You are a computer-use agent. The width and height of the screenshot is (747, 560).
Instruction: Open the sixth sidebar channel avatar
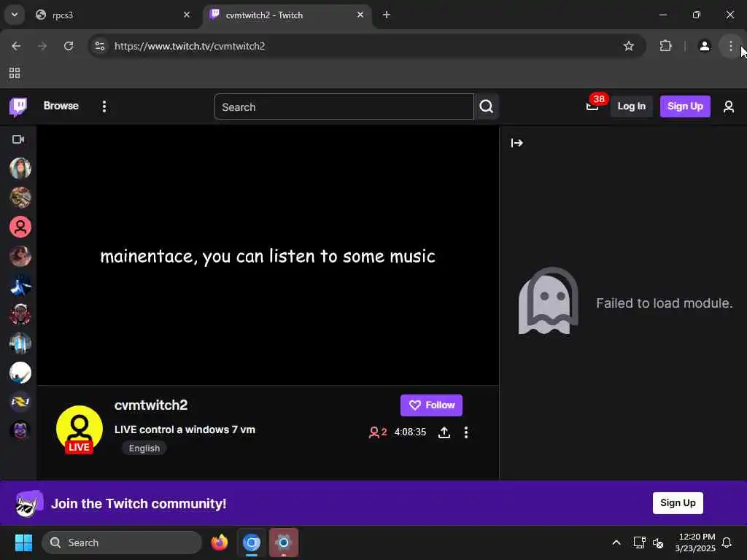(20, 314)
